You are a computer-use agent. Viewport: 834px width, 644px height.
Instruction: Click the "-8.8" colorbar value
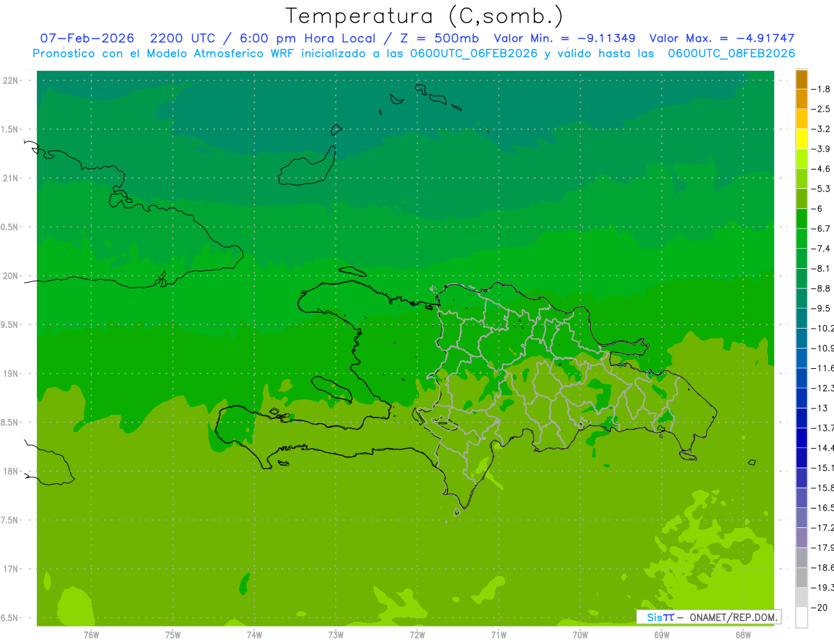coord(821,288)
